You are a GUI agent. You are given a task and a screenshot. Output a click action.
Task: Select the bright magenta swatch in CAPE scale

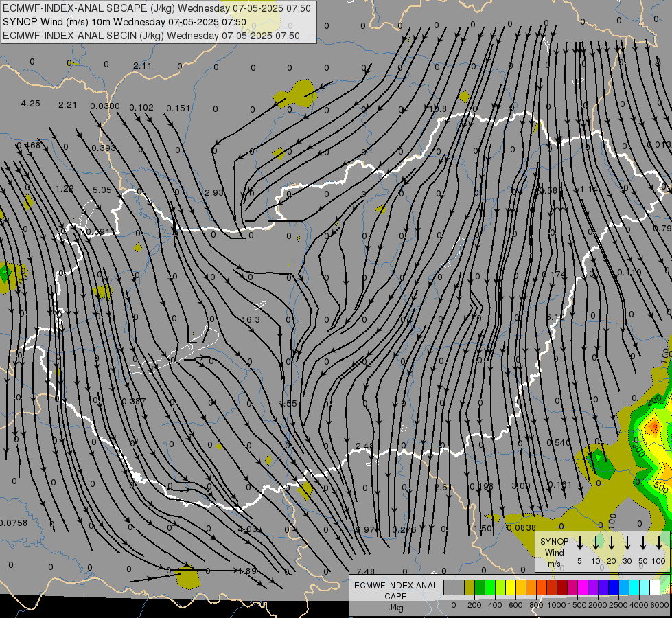point(583,588)
